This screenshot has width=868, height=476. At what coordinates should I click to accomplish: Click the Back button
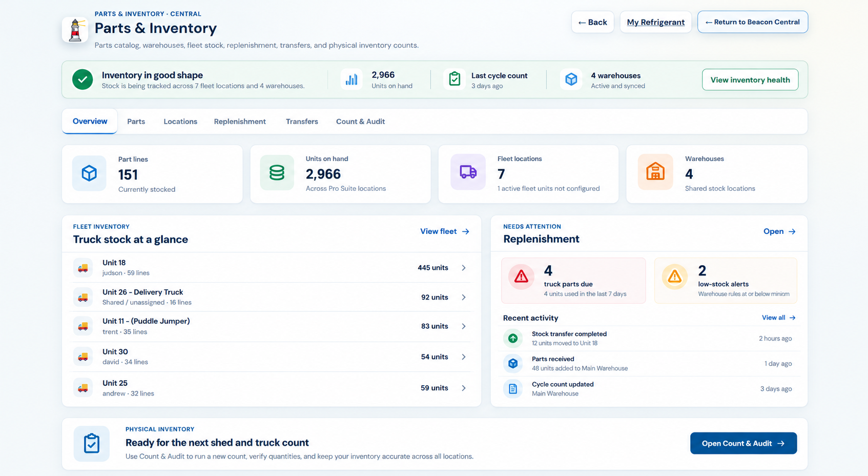coord(593,22)
